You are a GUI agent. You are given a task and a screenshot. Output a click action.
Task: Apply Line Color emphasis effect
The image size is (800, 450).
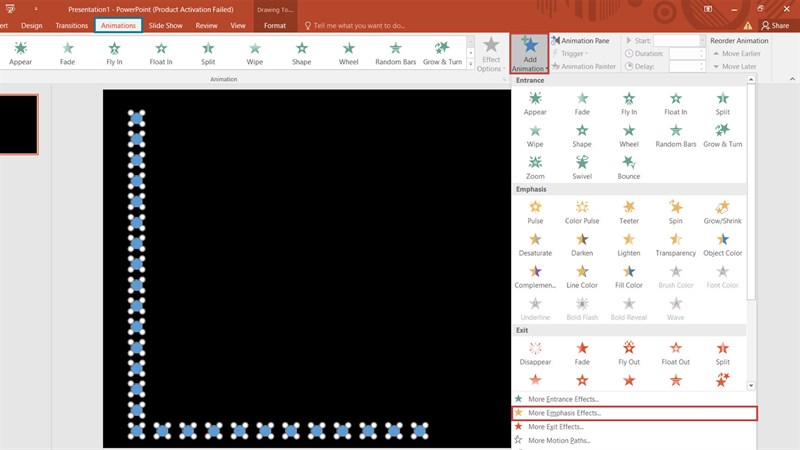click(582, 277)
